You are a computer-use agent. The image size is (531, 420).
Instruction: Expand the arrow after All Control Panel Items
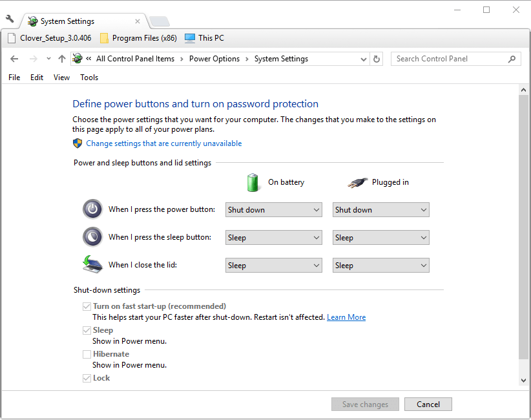tap(182, 59)
